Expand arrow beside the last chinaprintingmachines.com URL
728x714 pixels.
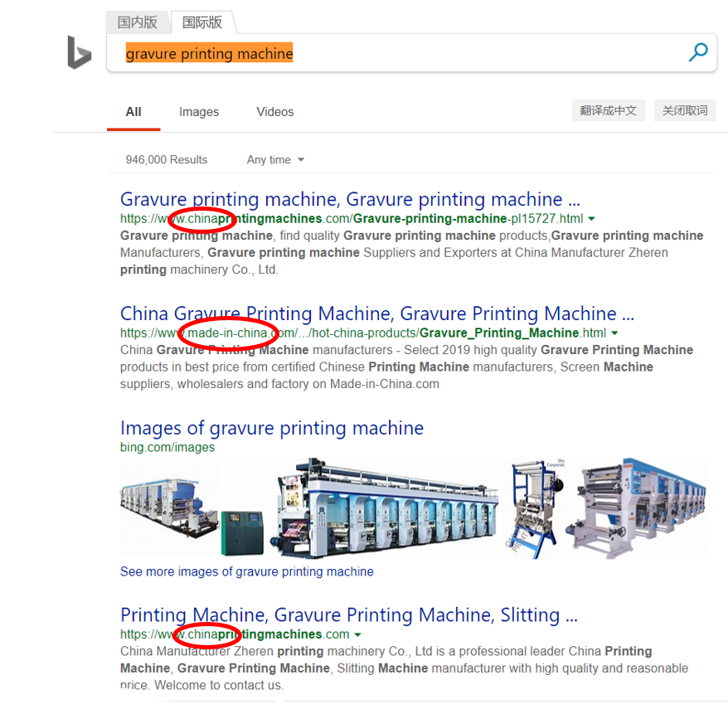(x=357, y=634)
